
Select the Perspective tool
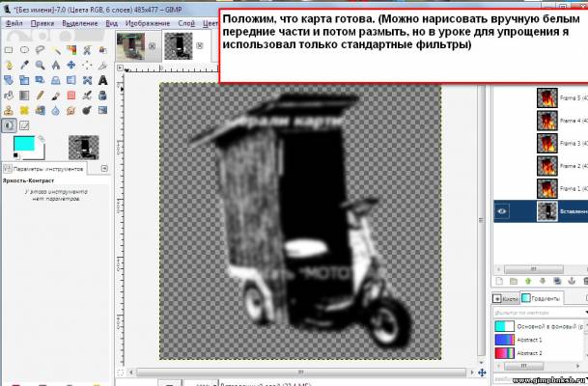tap(56, 80)
